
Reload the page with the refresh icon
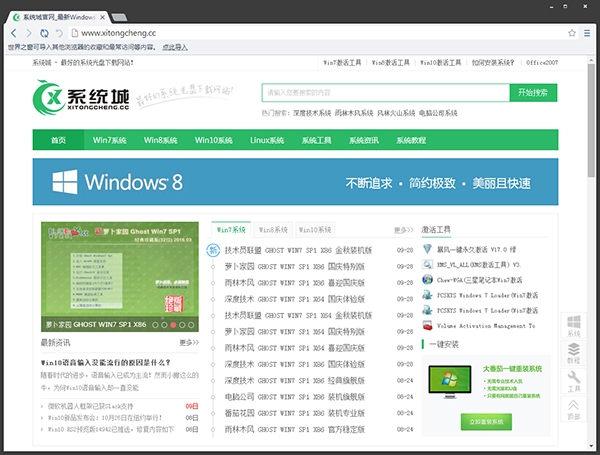(x=44, y=33)
